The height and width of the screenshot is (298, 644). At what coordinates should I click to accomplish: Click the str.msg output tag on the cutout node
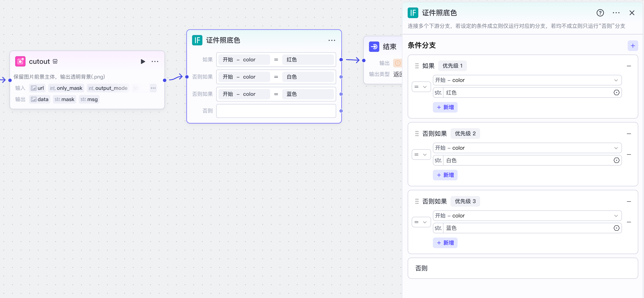point(89,99)
